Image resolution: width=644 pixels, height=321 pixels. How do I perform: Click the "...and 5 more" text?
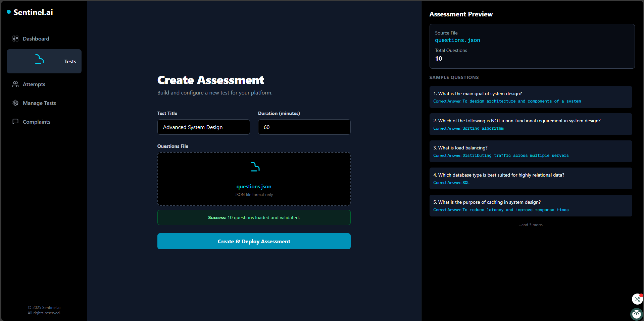[x=531, y=225]
